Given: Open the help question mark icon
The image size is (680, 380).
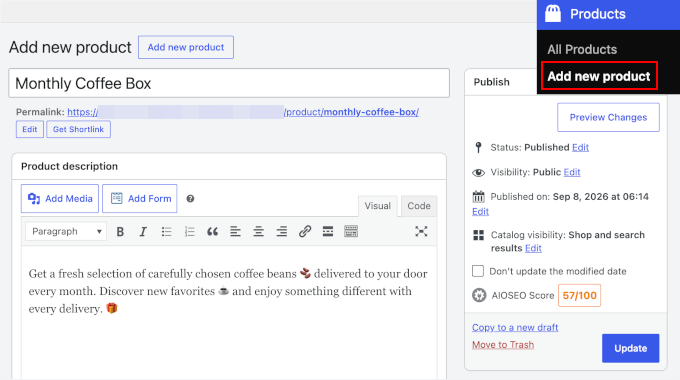Looking at the screenshot, I should click(190, 199).
